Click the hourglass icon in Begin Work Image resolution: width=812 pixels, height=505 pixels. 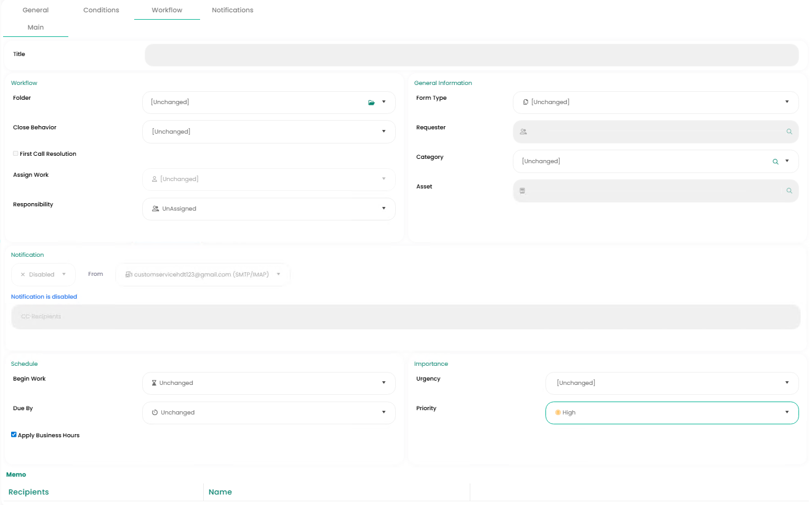154,383
